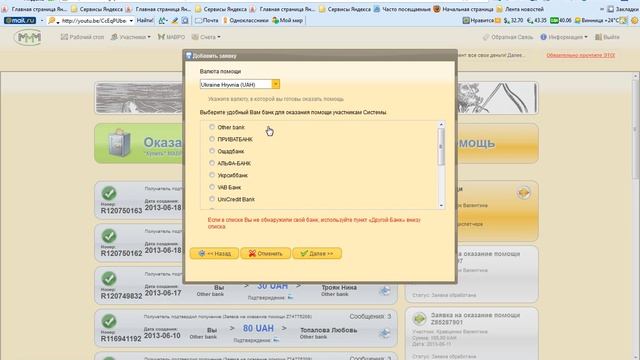
Task: Open the red Обязательно прочтите ЭТО link
Action: (x=580, y=55)
